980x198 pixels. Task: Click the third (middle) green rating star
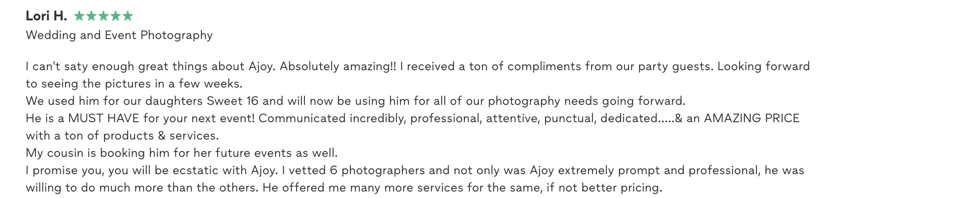[103, 16]
